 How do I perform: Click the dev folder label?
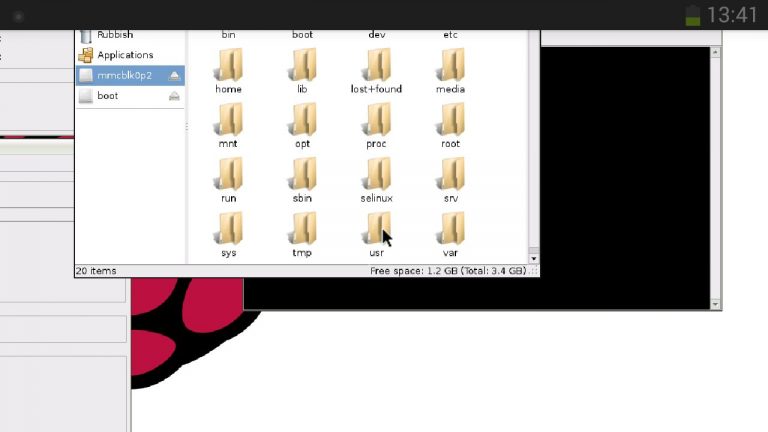pyautogui.click(x=377, y=35)
